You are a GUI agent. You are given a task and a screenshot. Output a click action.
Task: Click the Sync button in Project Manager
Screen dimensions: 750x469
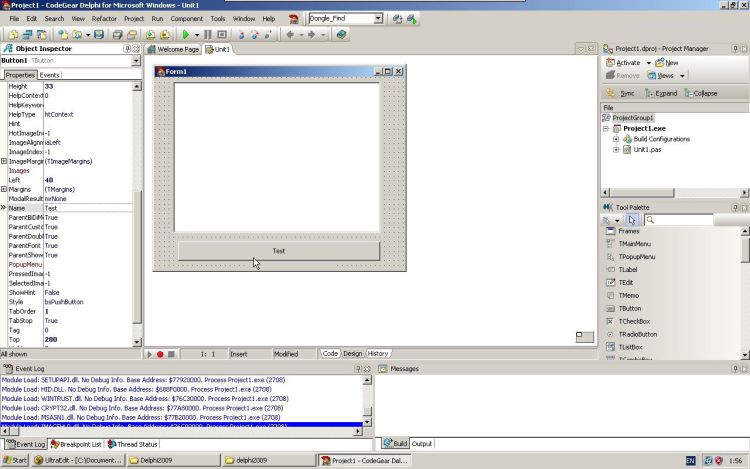point(621,93)
